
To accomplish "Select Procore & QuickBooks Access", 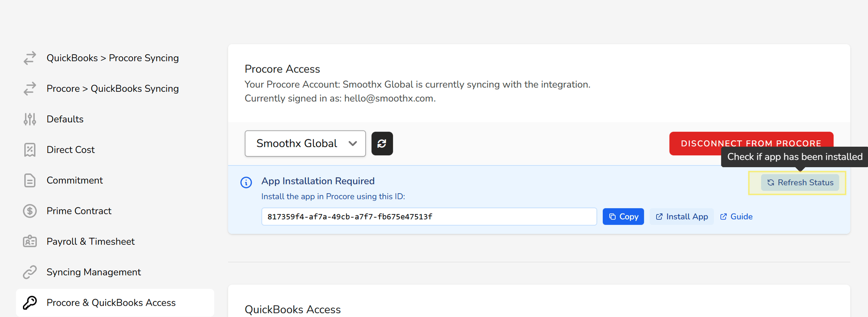I will [115, 303].
